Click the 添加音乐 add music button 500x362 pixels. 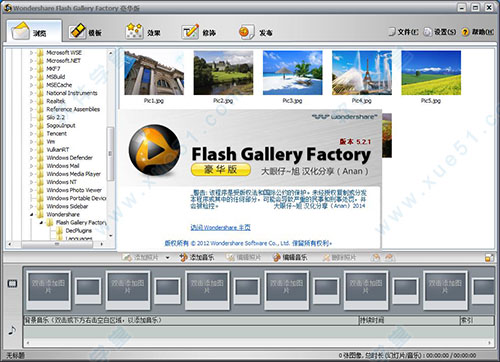pyautogui.click(x=197, y=257)
